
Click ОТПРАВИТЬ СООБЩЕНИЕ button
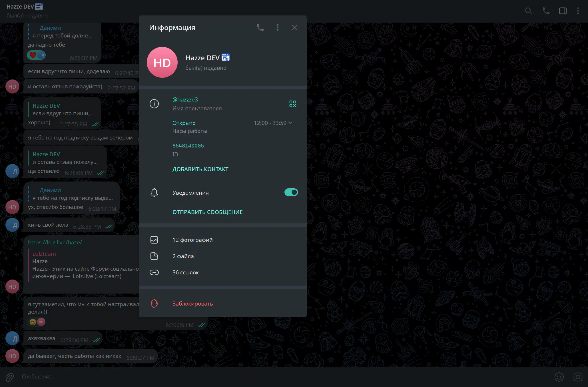click(x=207, y=212)
